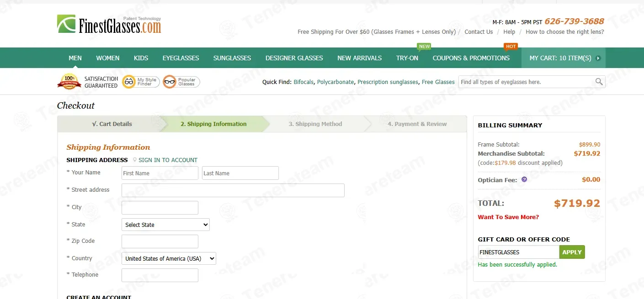Click the search magnifier icon
Viewport: 644px width, 299px height.
pyautogui.click(x=599, y=82)
